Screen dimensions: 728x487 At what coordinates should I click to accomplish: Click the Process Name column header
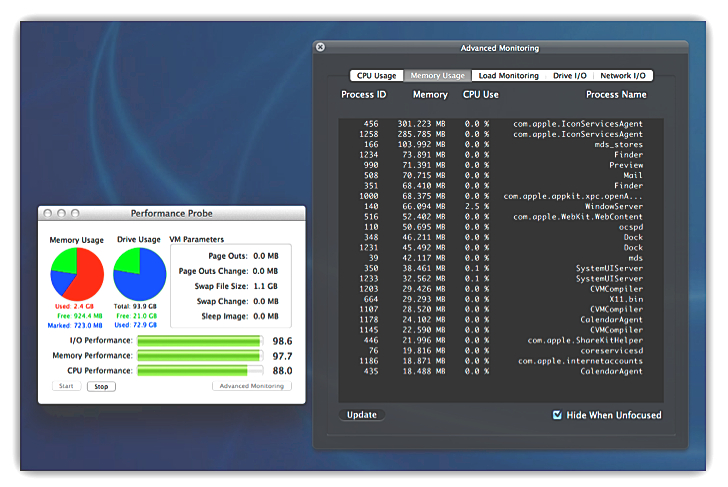pos(616,95)
